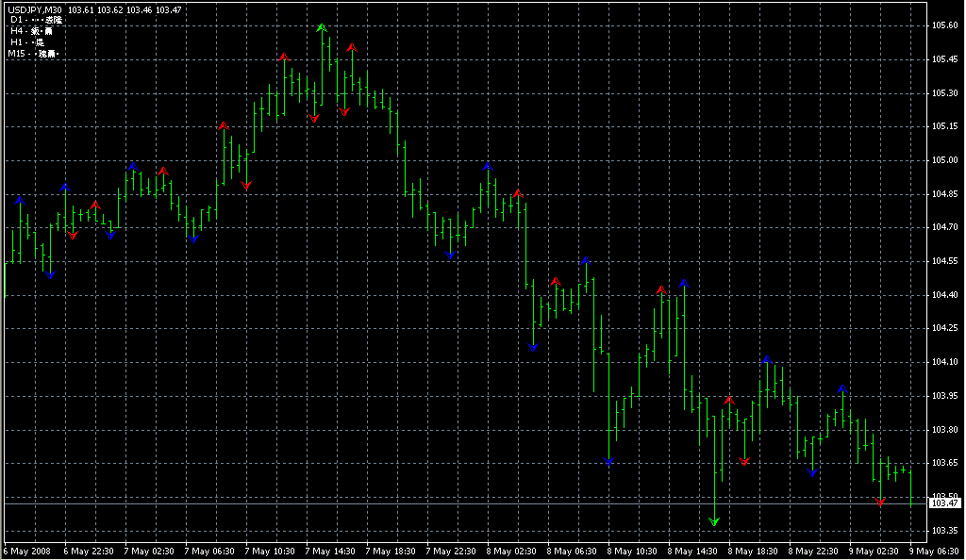
Task: Click the green up arrow at chart peak
Action: point(322,28)
